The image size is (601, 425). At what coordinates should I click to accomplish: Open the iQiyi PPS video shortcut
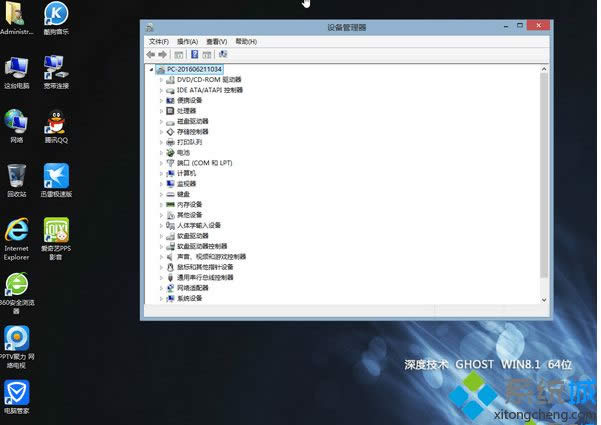pos(56,231)
